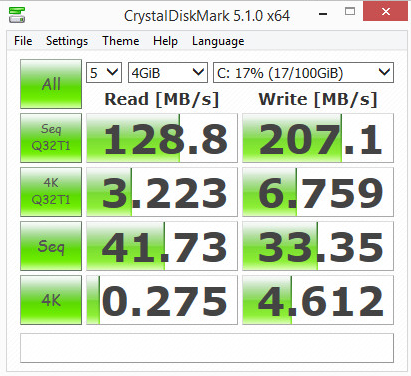Click the Seq Q32T1 read result 128.8
Image resolution: width=411 pixels, height=376 pixels.
(162, 138)
